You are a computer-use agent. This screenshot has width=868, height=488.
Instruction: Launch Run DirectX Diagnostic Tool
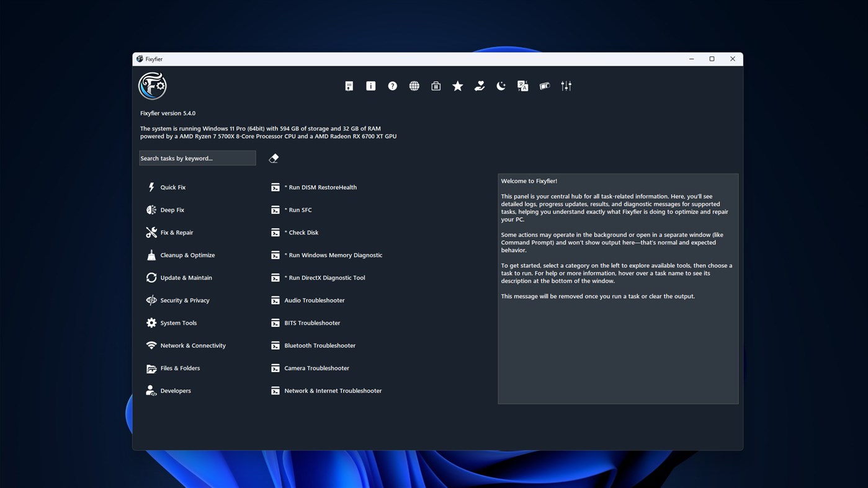pyautogui.click(x=318, y=278)
